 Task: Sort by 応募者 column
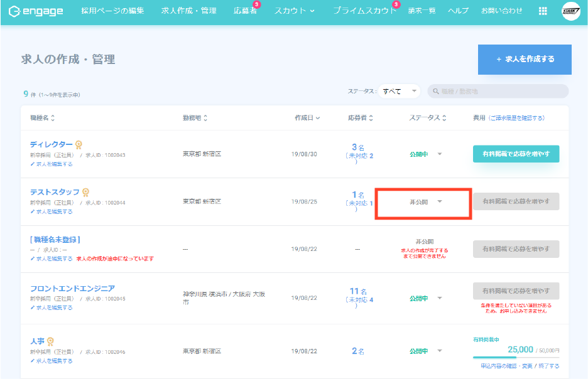[x=361, y=118]
